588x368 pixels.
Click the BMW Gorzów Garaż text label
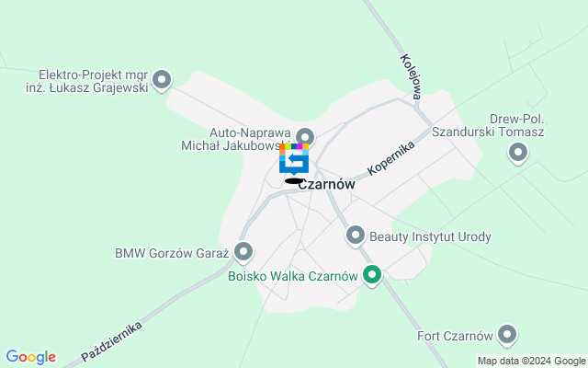click(172, 253)
